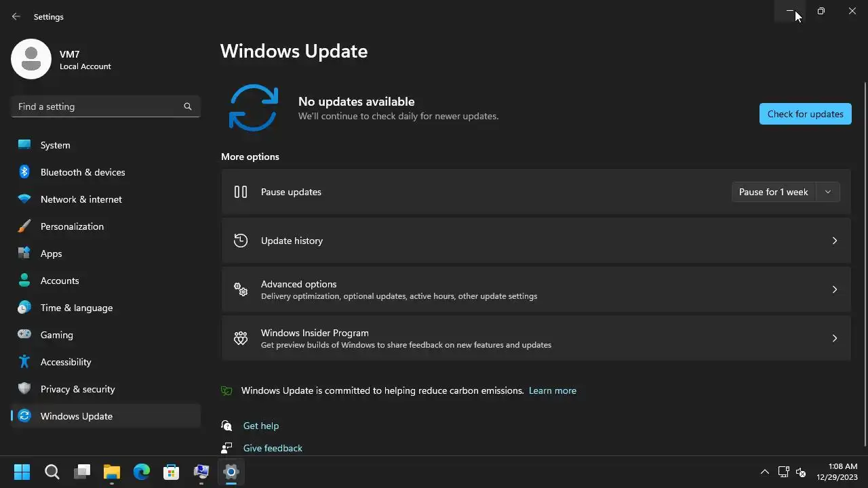Expand Update history chevron
868x488 pixels.
pyautogui.click(x=835, y=241)
